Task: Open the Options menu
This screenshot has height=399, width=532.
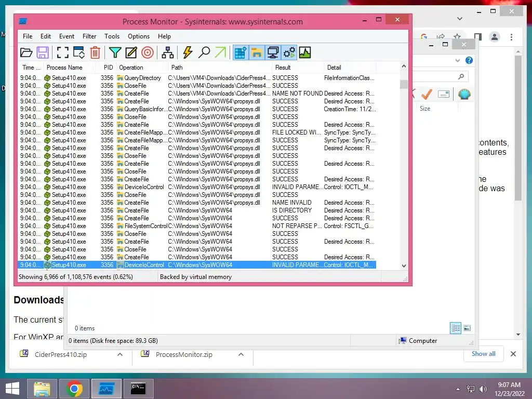Action: click(x=138, y=36)
